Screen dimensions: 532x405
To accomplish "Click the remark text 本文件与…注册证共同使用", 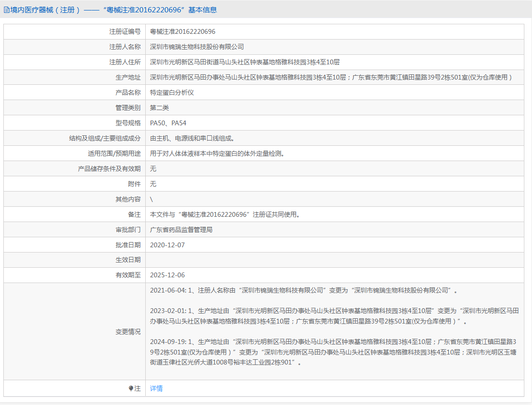I will (x=225, y=214).
